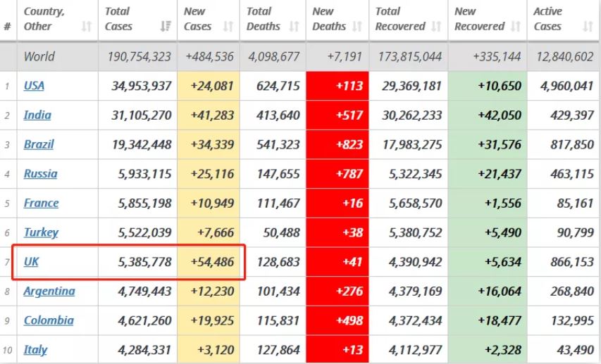Viewport: 601px width, 364px height.
Task: Click UK's +54,486 new cases cell
Action: (212, 262)
